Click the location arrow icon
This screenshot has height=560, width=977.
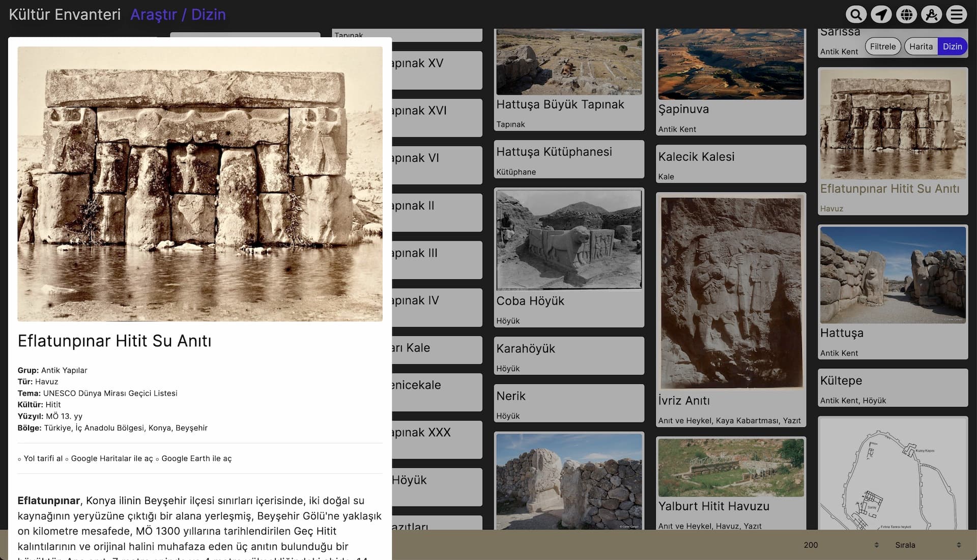[881, 14]
